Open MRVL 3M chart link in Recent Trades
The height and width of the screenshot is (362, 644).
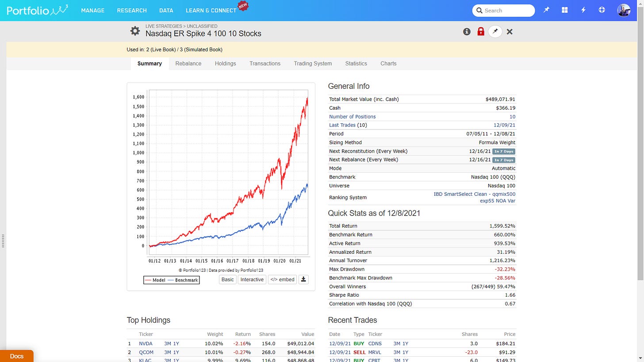pos(397,352)
